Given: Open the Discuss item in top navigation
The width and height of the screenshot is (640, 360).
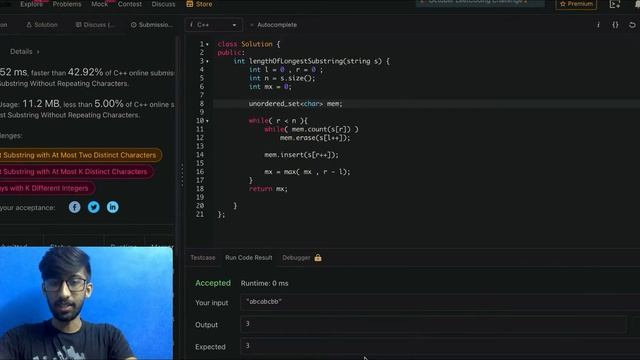Looking at the screenshot, I should tap(163, 4).
